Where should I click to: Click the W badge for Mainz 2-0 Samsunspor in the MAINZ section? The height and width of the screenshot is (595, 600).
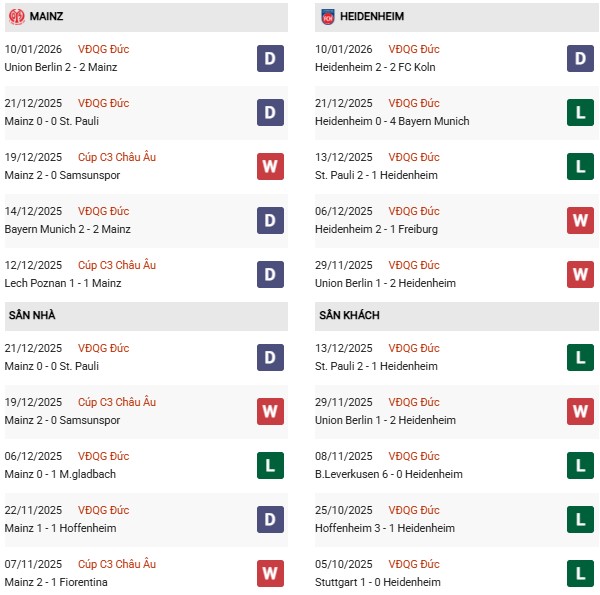pyautogui.click(x=270, y=166)
